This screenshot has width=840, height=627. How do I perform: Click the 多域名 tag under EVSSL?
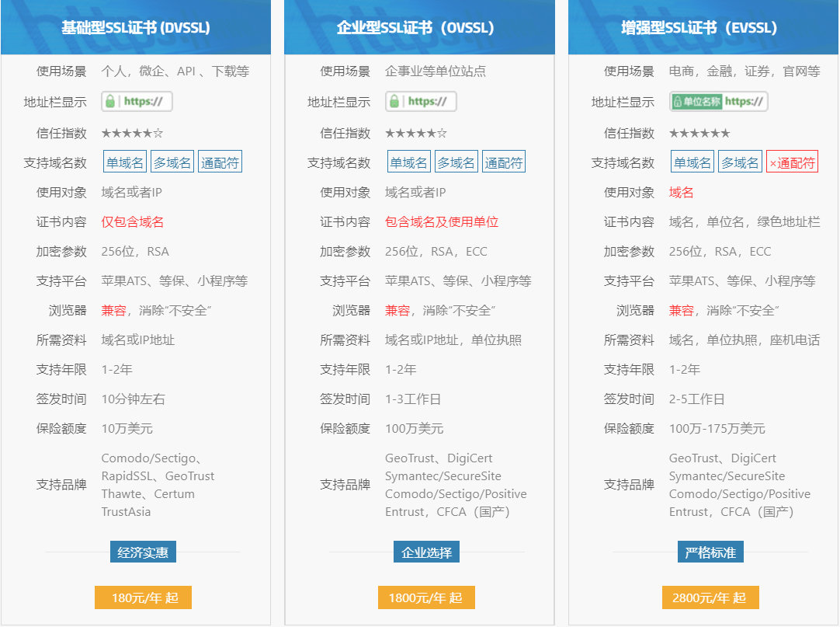tap(739, 161)
